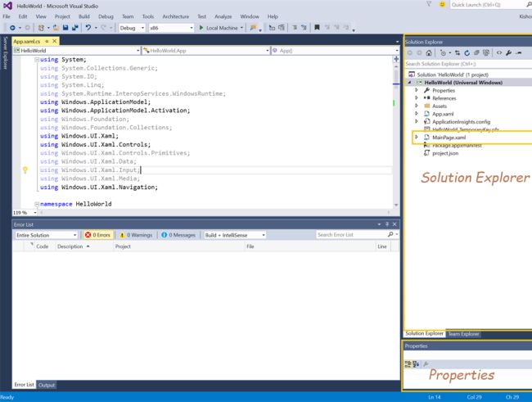Click the light bulb quick action icon
The image size is (532, 402).
click(25, 169)
